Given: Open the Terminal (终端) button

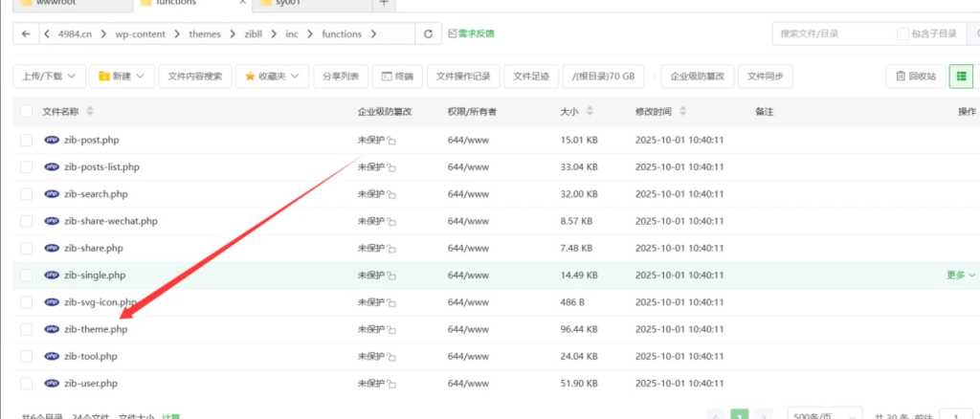Looking at the screenshot, I should [x=397, y=77].
